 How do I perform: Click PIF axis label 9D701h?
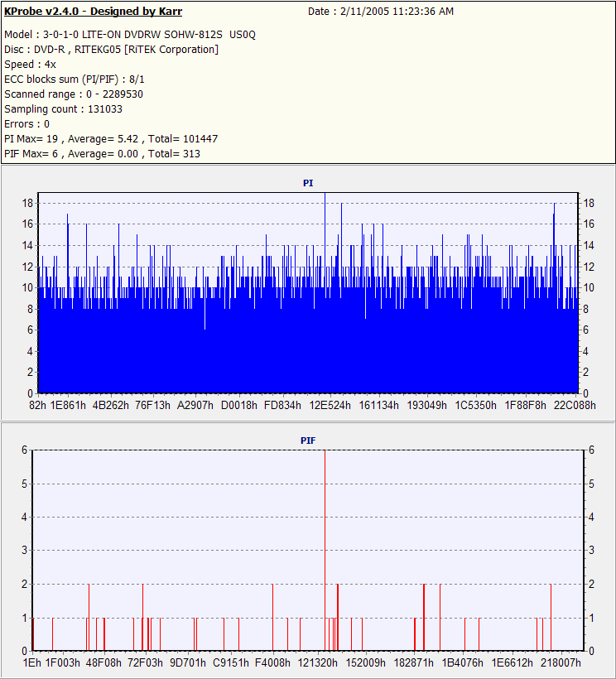coord(188,663)
